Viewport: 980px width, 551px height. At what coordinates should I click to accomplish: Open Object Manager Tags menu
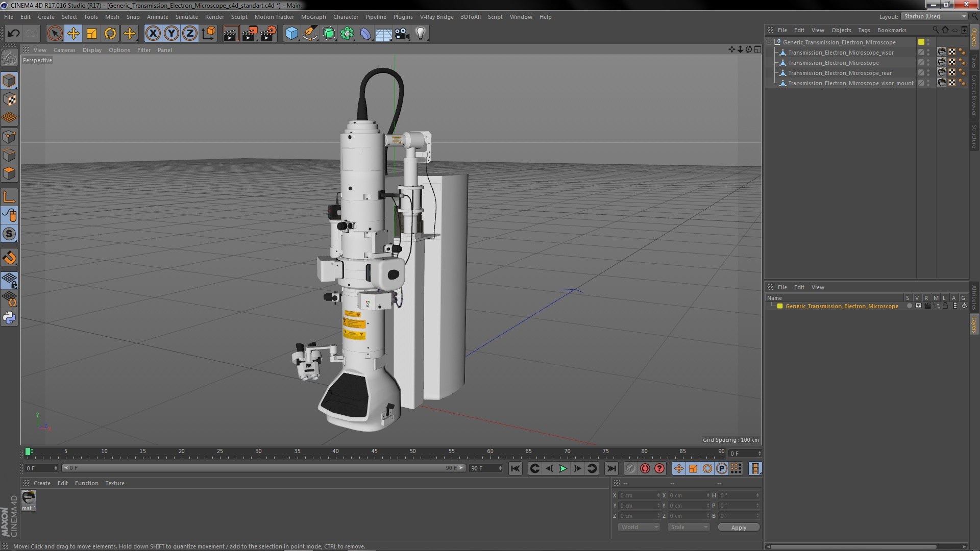point(864,30)
